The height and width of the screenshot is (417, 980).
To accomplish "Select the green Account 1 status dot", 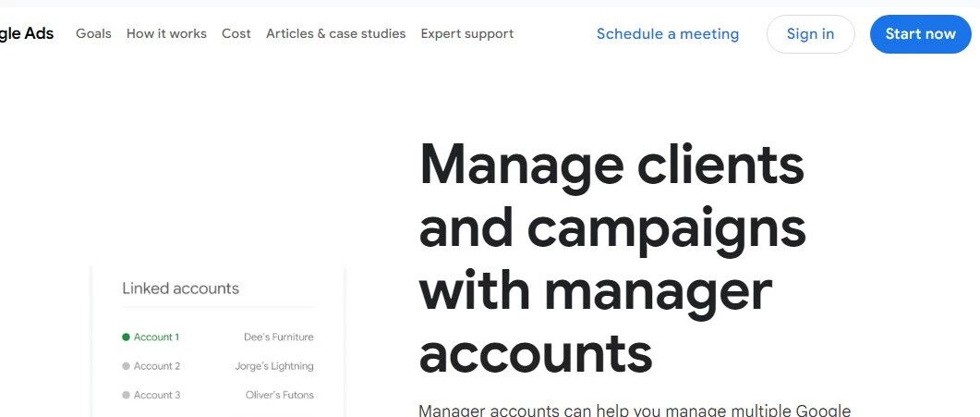I will click(x=126, y=337).
